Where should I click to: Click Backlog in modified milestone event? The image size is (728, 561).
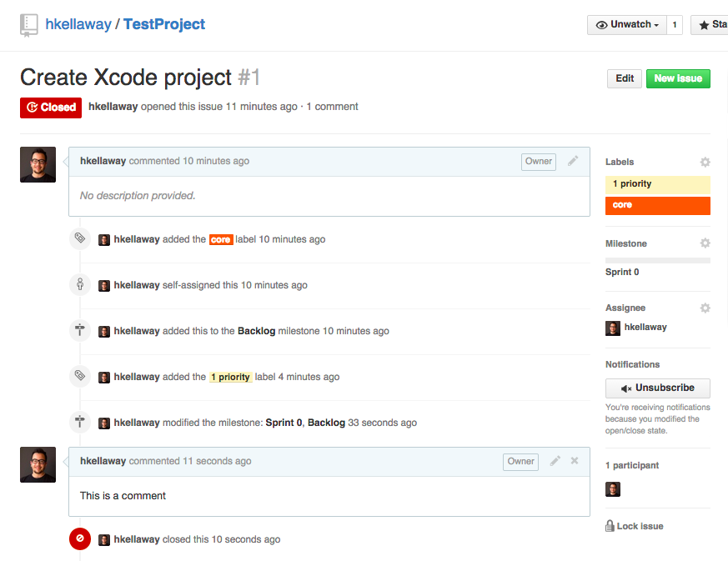pyautogui.click(x=326, y=423)
